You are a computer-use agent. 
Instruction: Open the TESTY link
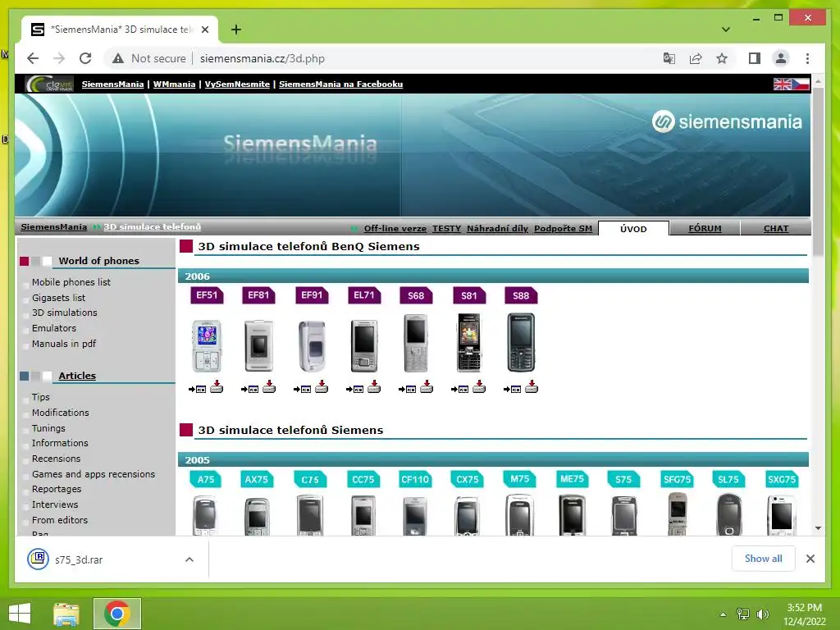tap(446, 229)
